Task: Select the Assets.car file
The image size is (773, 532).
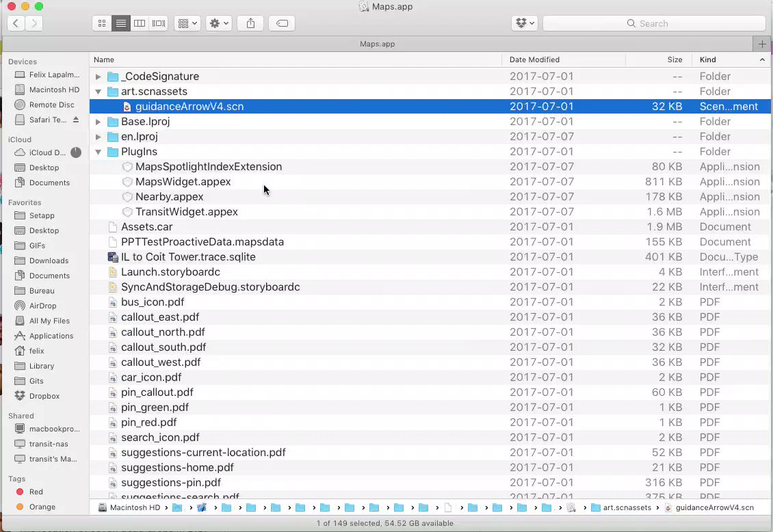Action: 146,226
